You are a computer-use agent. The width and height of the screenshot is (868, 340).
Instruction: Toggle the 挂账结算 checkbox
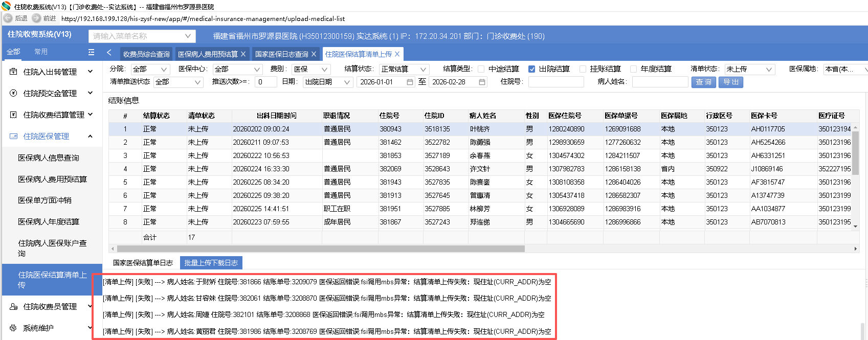click(x=583, y=69)
